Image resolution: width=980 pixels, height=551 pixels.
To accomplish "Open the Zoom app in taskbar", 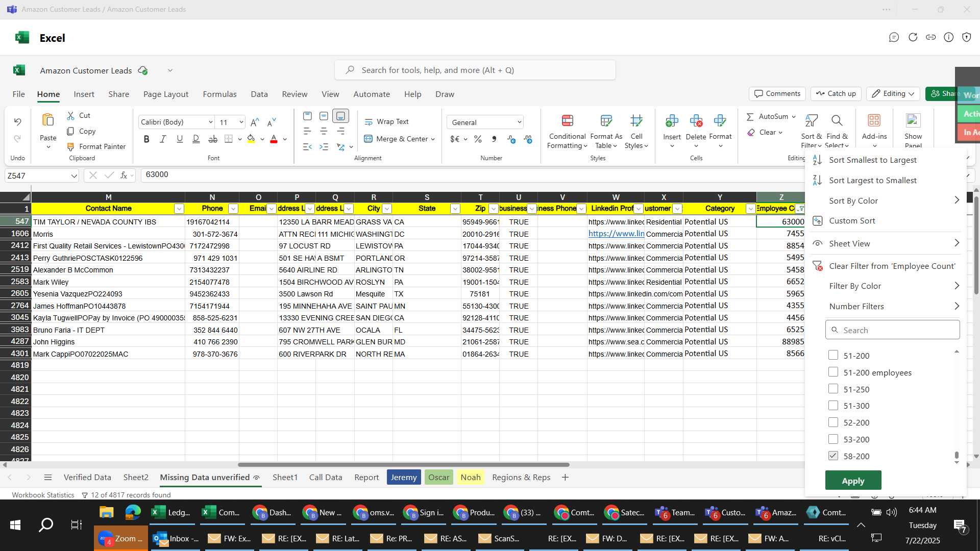I will point(121,538).
